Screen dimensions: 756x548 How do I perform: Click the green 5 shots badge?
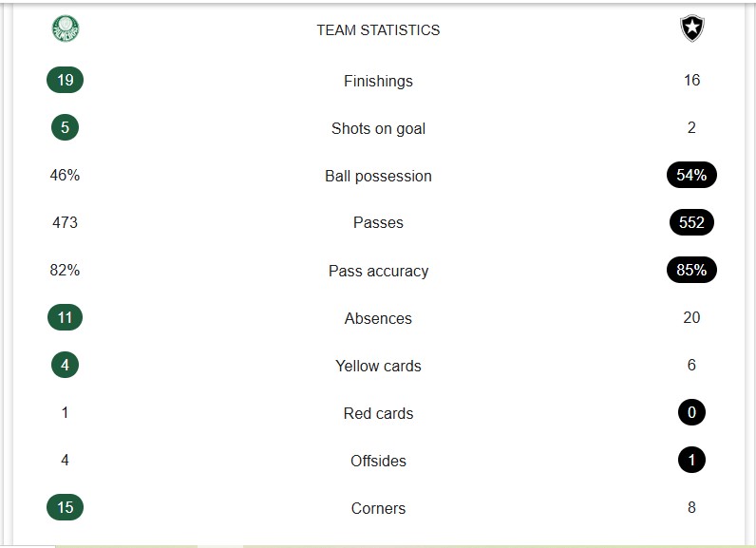(65, 128)
